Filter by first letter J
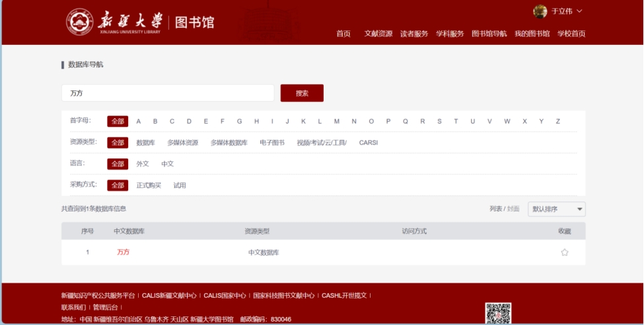 287,121
